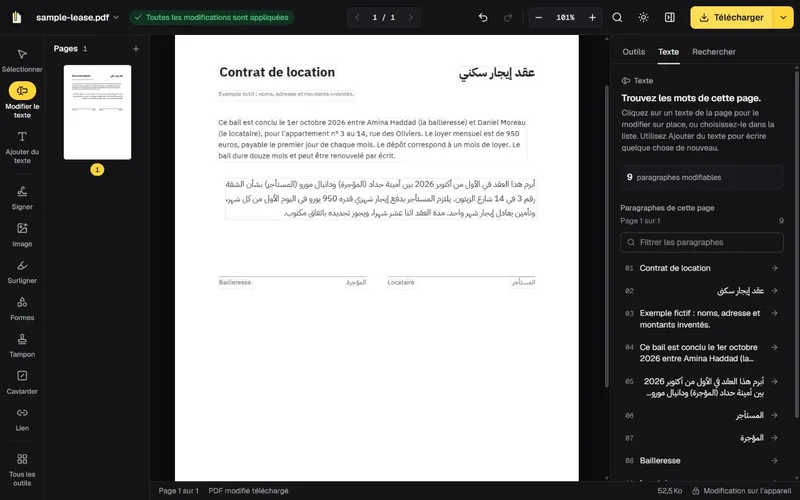
Task: Click the 9 paragraphes modifiables counter
Action: [702, 178]
